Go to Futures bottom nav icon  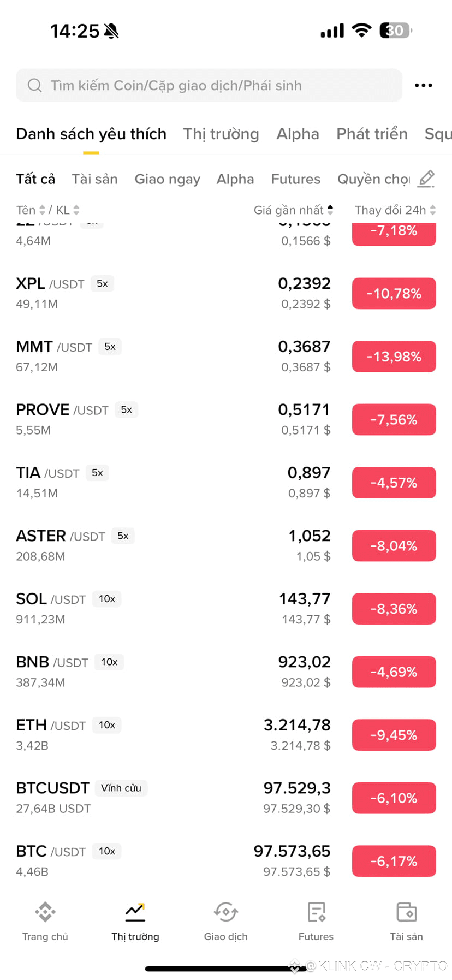click(x=316, y=911)
